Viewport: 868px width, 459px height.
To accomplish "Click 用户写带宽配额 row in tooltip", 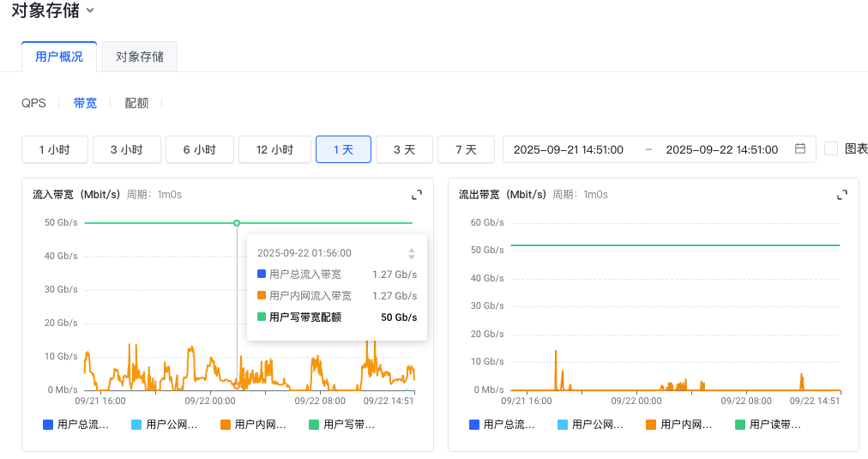I will (336, 317).
